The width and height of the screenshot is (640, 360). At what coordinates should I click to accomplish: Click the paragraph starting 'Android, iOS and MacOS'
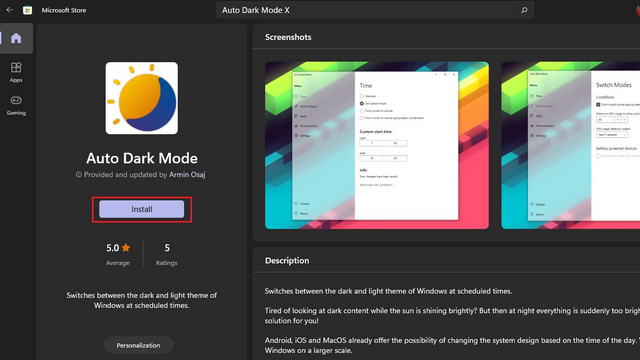coord(452,345)
